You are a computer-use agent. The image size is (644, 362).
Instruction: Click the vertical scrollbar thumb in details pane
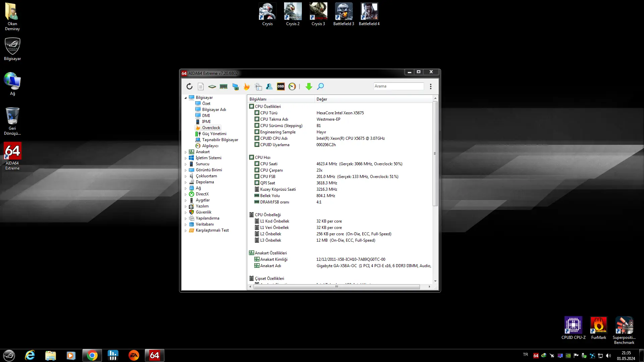435,154
